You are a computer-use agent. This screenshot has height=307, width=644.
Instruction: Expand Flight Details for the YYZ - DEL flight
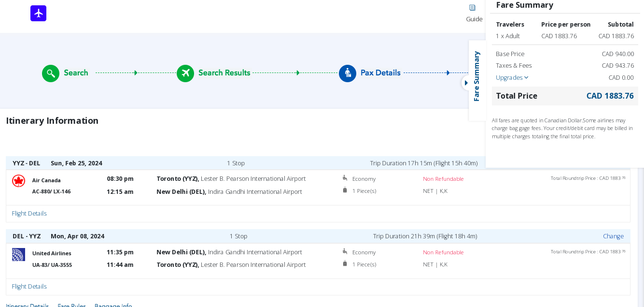(x=29, y=213)
